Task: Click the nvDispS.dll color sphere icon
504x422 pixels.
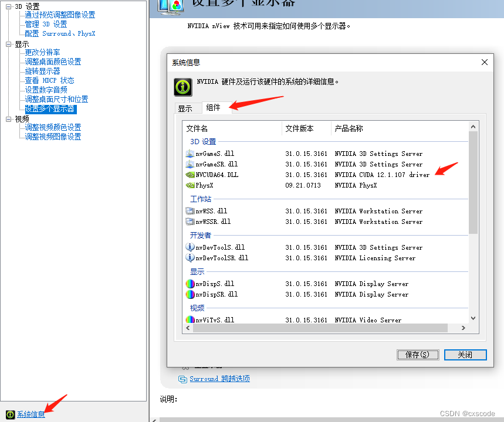Action: point(190,284)
